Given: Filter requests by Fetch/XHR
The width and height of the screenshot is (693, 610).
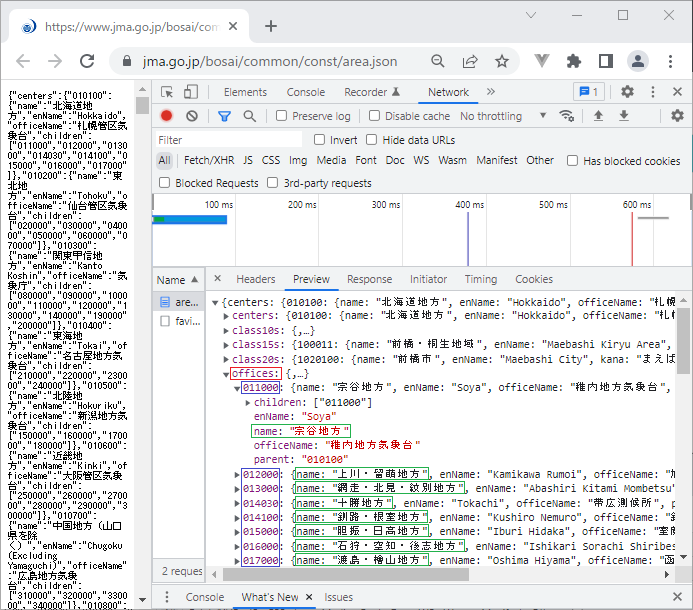Looking at the screenshot, I should (x=209, y=160).
